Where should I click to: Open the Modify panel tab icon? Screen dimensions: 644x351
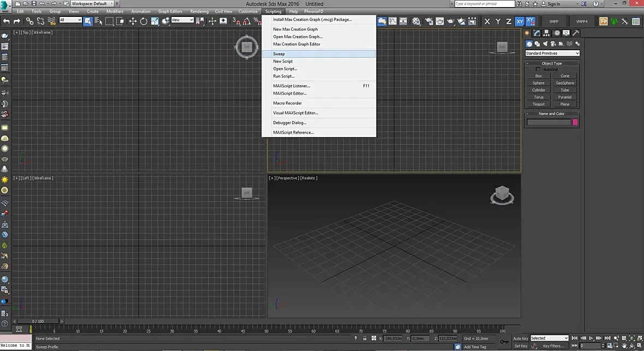click(x=537, y=33)
